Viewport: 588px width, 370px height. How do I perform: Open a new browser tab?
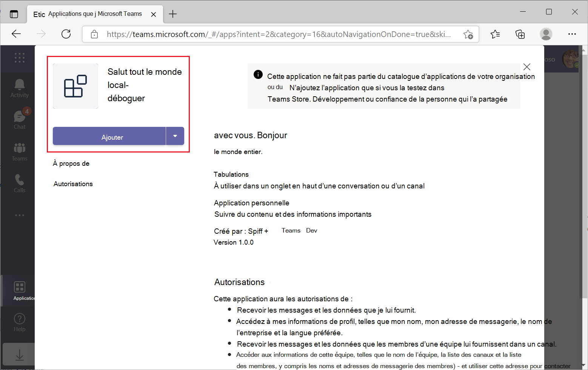[x=173, y=14]
